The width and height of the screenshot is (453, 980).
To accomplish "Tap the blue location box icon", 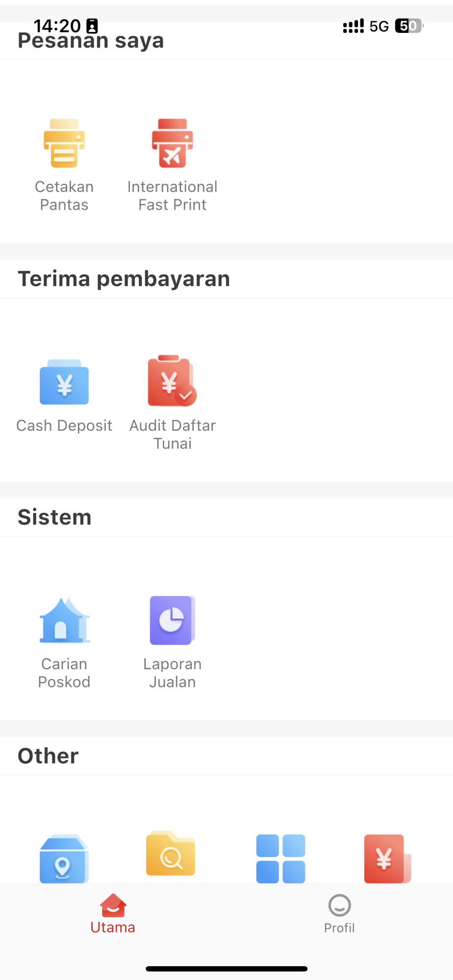I will (x=64, y=858).
